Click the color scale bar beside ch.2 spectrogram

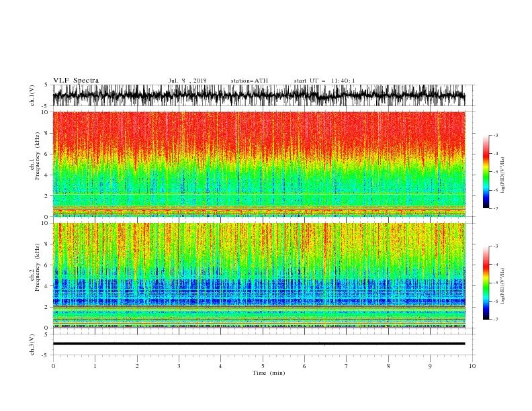(486, 283)
